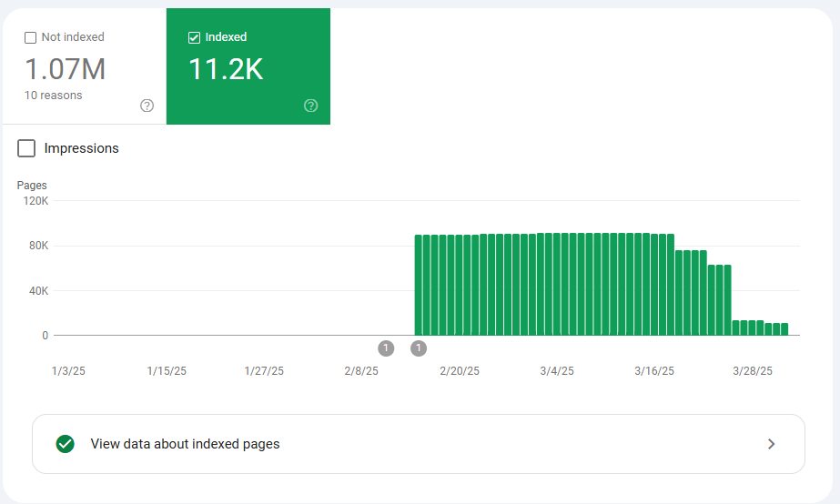Uncheck the Indexed checkbox
Image resolution: width=840 pixels, height=504 pixels.
[194, 37]
